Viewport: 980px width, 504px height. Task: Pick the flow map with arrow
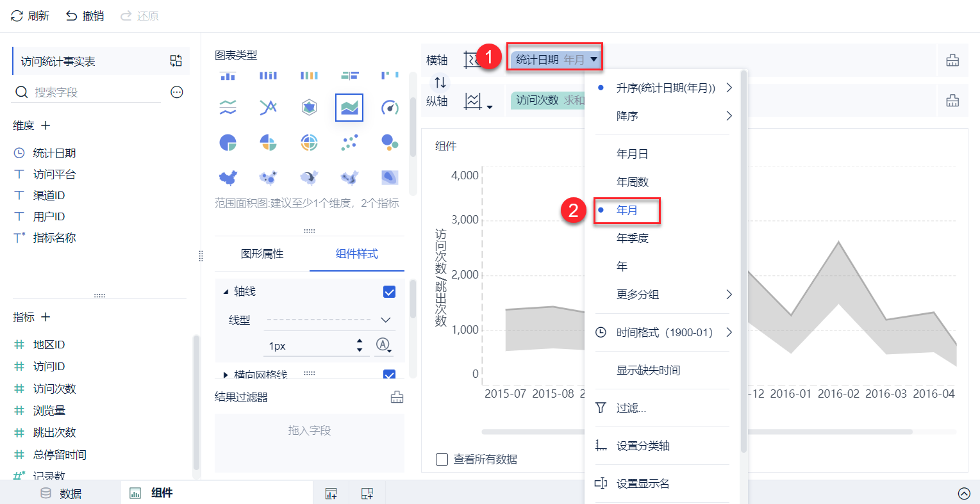[309, 177]
